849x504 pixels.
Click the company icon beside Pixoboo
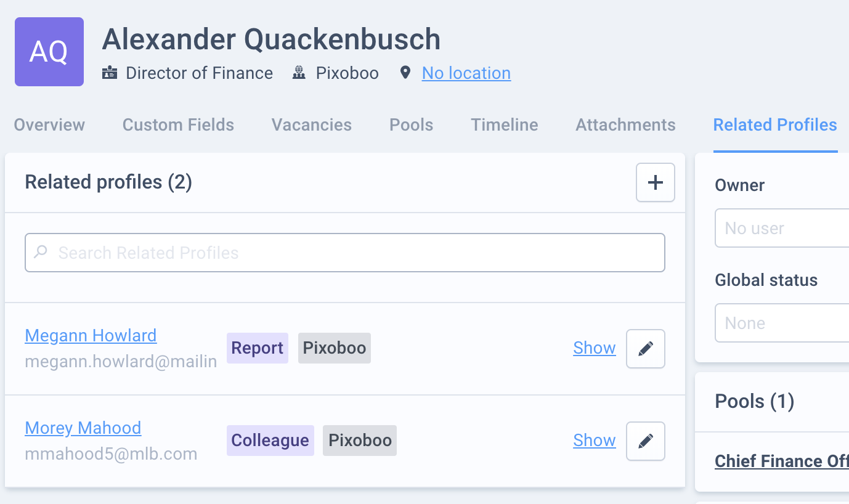click(x=299, y=73)
